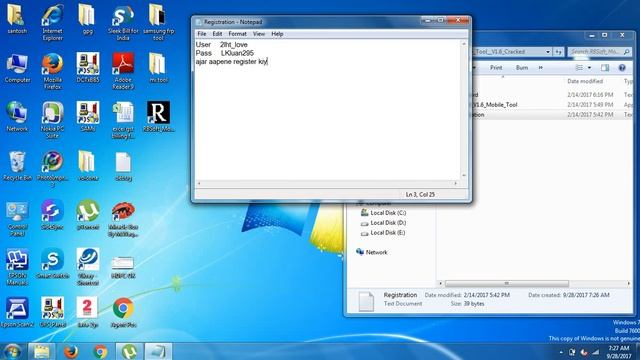Select the excel gst billing file icon
The width and height of the screenshot is (640, 360).
123,120
